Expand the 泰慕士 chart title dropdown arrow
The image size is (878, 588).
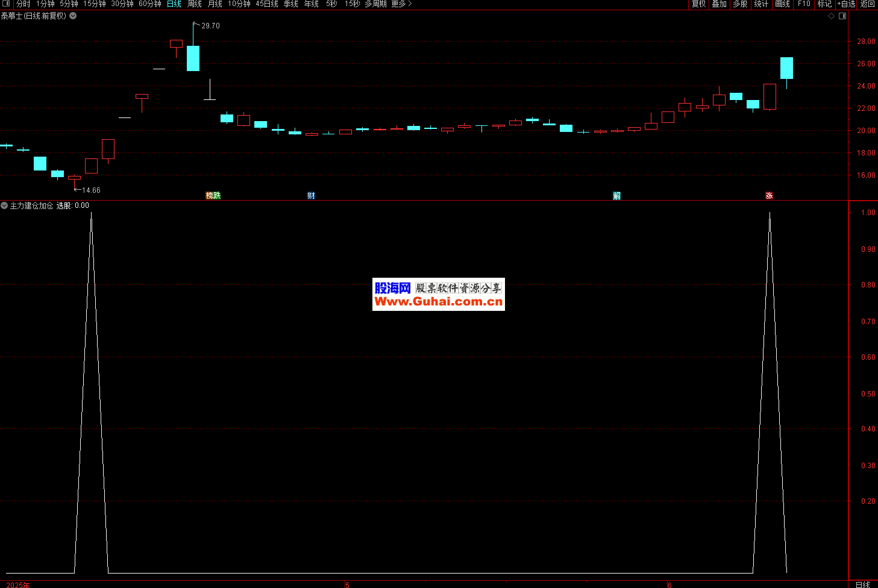coord(73,16)
